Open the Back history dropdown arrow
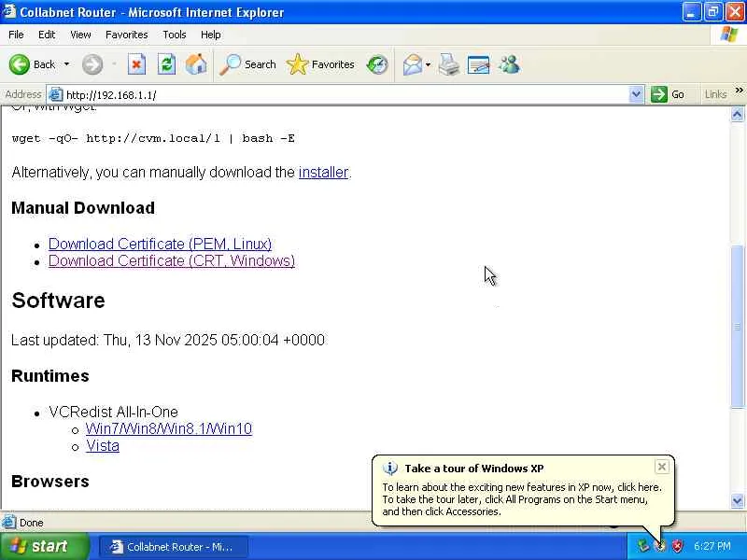Viewport: 747px width, 560px height. (66, 64)
